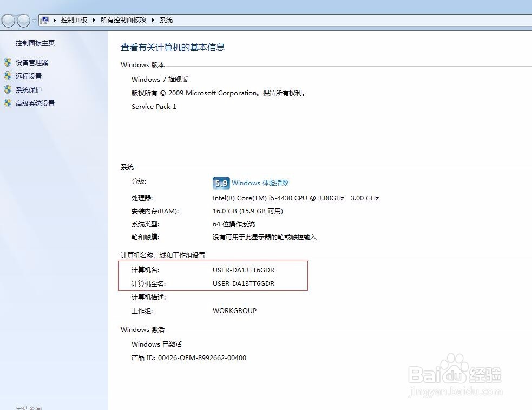Click product ID 00426-OEM-8992662-00400

point(202,357)
